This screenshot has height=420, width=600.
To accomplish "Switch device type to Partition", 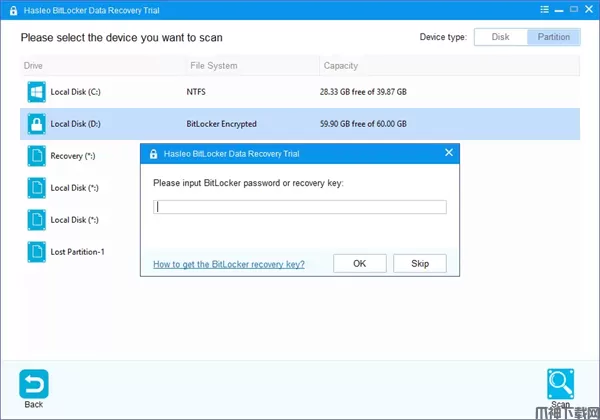I will [554, 37].
